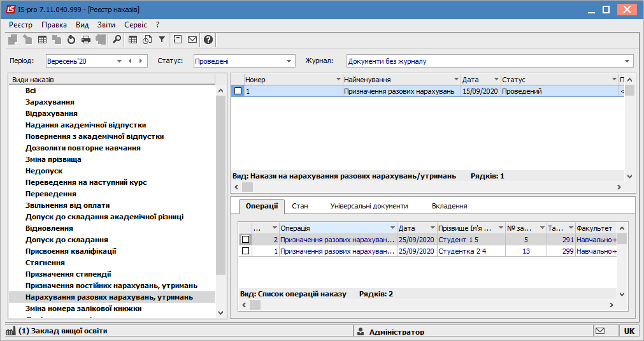Go to next period arrow
The width and height of the screenshot is (644, 341).
click(x=141, y=61)
